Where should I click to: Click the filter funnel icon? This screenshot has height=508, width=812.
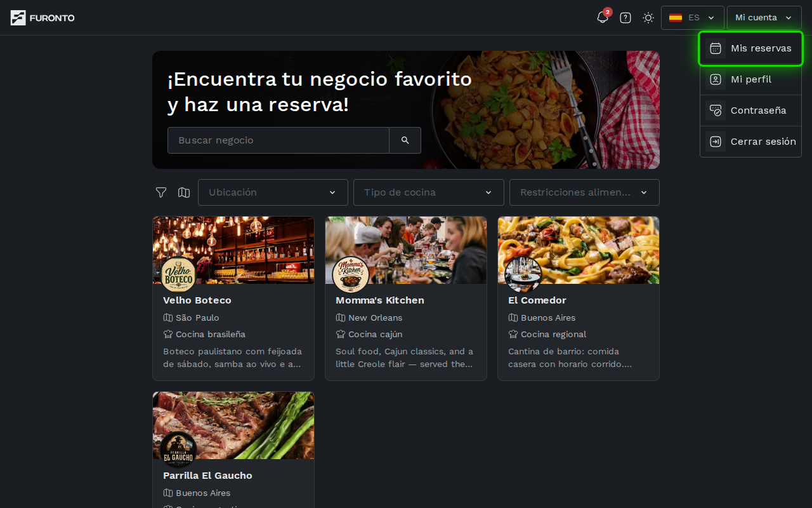point(161,192)
